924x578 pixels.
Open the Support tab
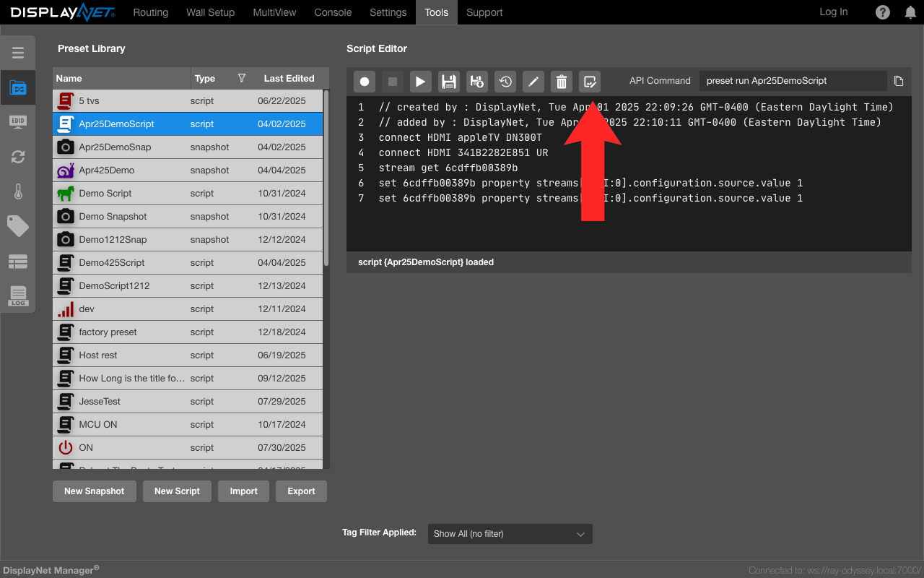coord(484,12)
